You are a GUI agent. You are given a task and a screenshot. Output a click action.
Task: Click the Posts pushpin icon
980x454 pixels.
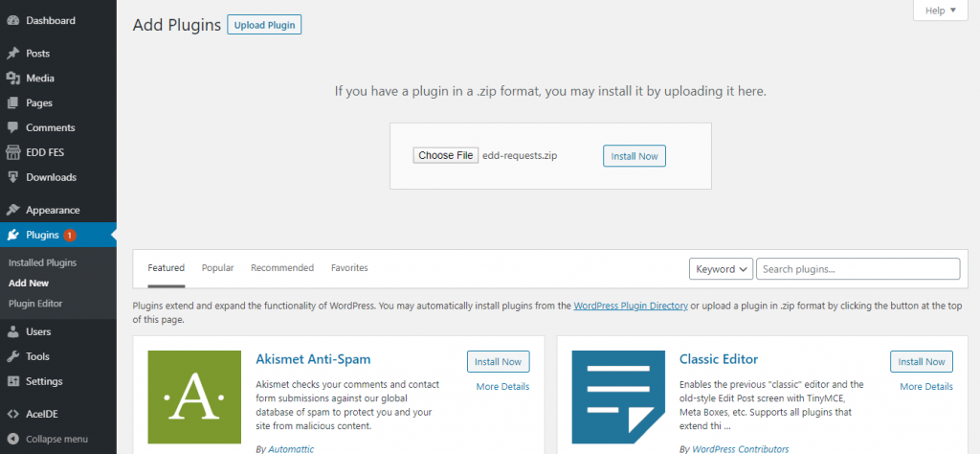[x=13, y=53]
